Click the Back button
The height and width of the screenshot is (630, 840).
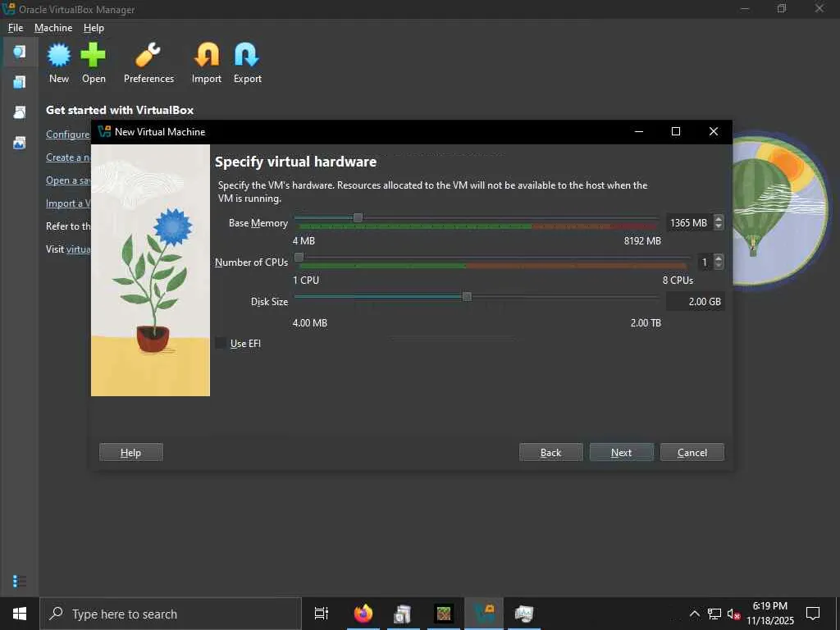[x=550, y=452]
